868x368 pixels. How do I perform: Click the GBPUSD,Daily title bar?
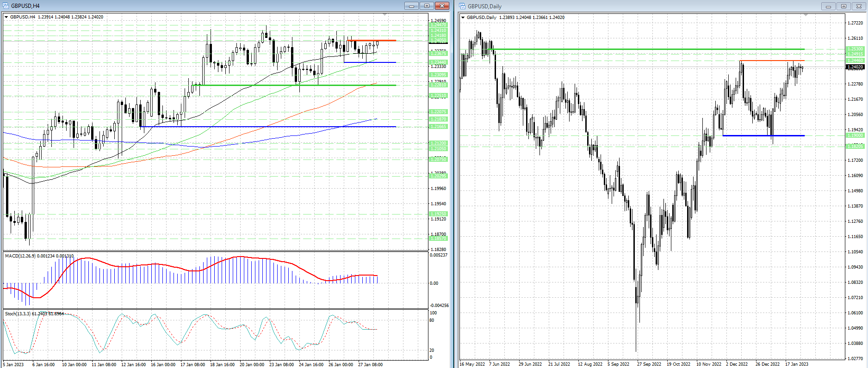coord(648,6)
